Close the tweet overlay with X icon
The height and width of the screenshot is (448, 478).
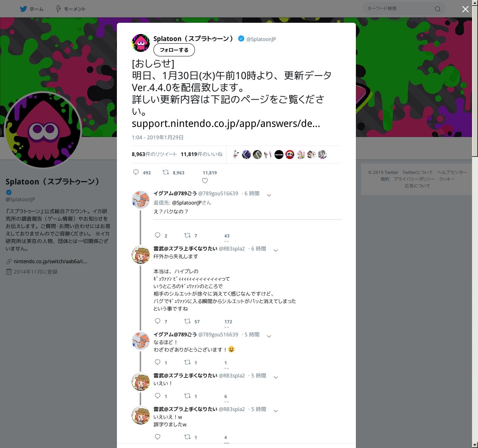(x=465, y=9)
